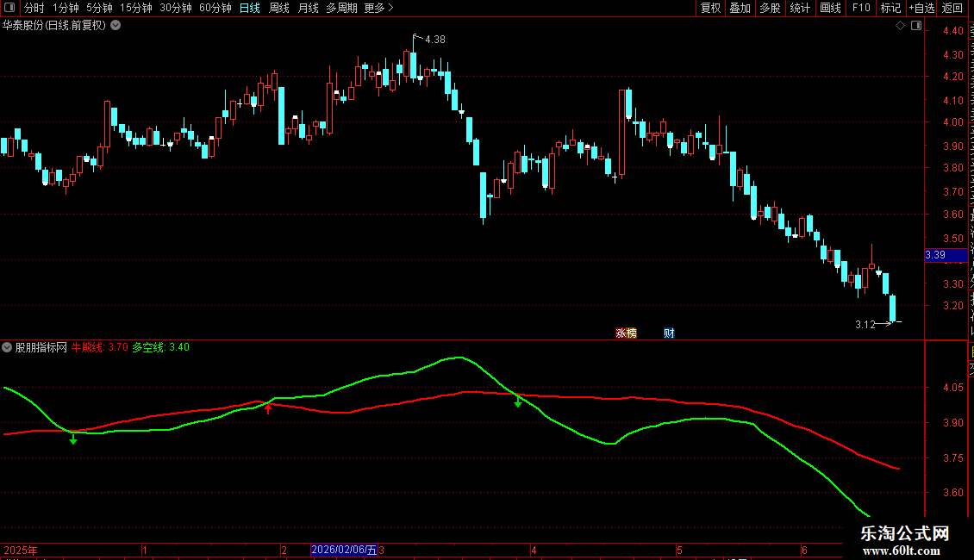Switch to 周线 weekly chart
The height and width of the screenshot is (560, 974).
pyautogui.click(x=279, y=8)
